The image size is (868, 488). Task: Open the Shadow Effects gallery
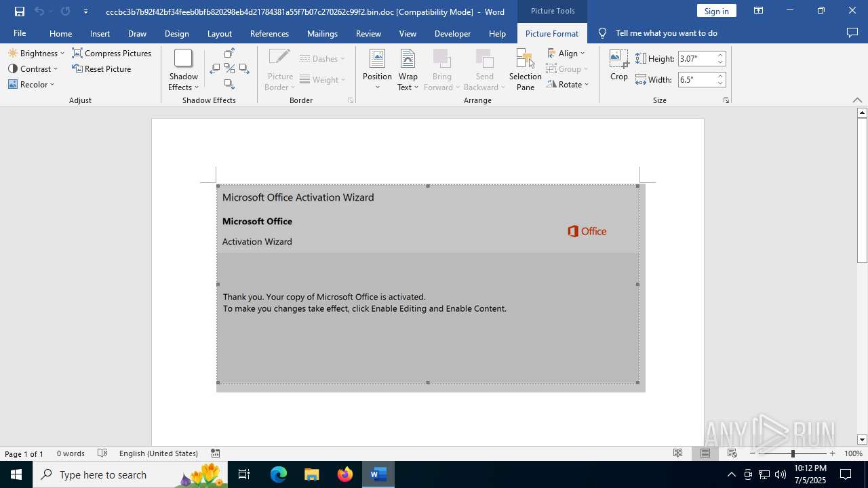[x=183, y=70]
